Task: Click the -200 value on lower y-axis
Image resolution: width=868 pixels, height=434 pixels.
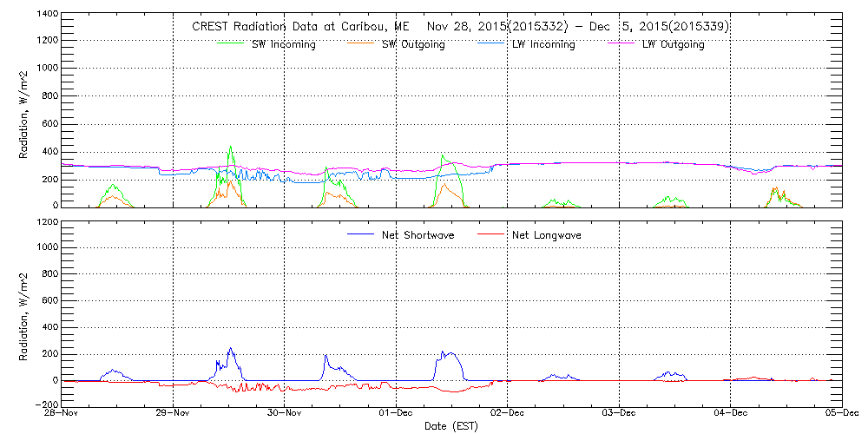Action: pyautogui.click(x=45, y=405)
